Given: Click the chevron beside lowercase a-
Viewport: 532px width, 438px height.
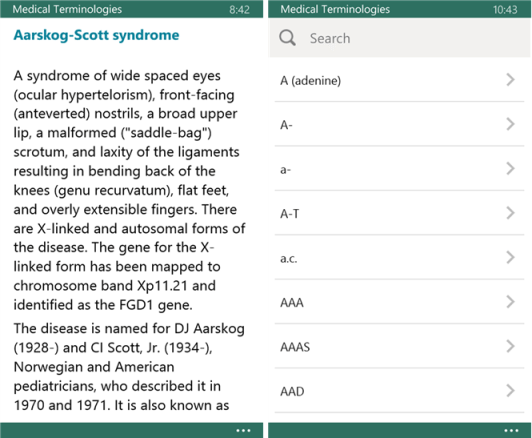Looking at the screenshot, I should coord(510,169).
